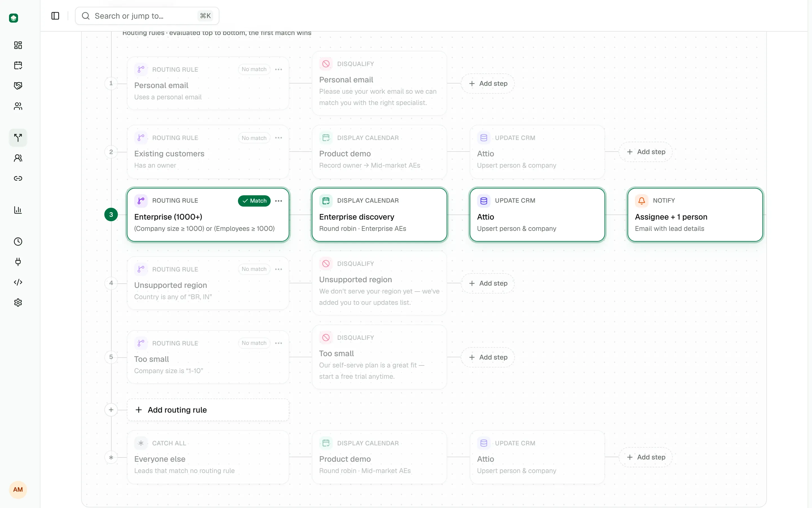Open more options on Existing customers rule

pos(279,138)
